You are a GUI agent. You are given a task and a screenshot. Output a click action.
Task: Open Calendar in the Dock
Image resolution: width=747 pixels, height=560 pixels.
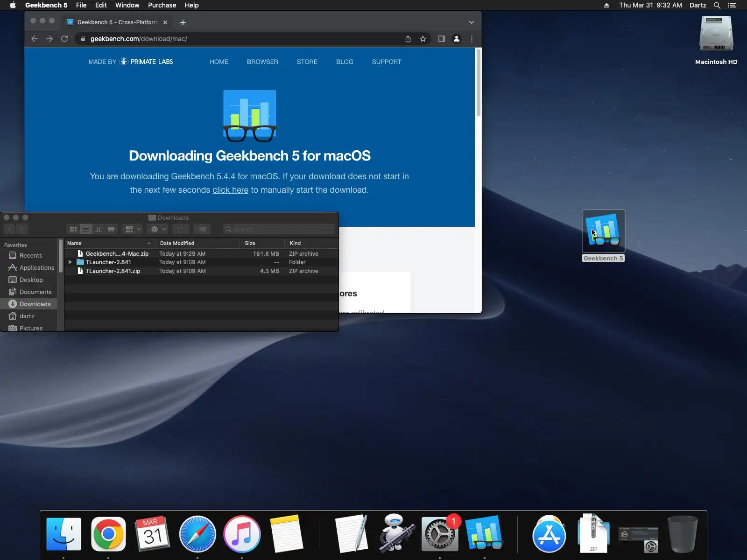coord(153,534)
